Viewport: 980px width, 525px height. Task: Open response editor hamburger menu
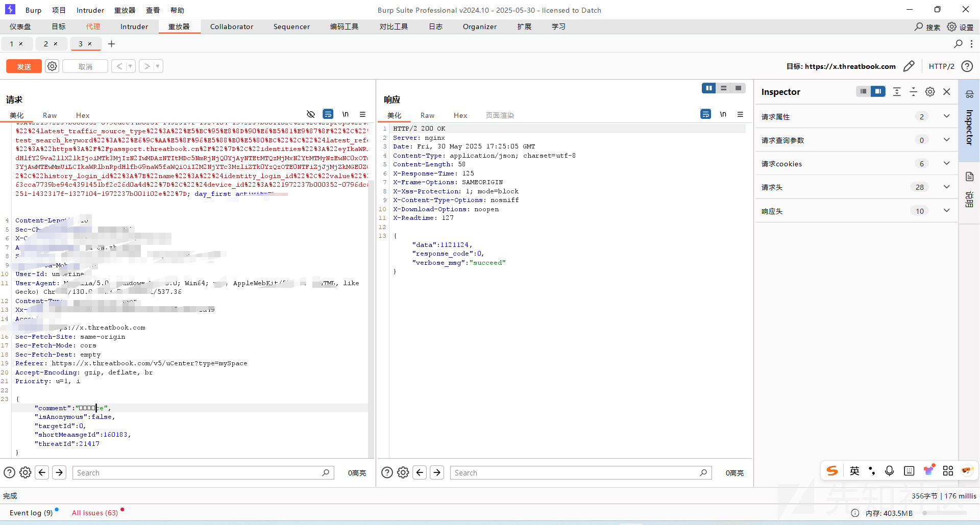pos(740,114)
